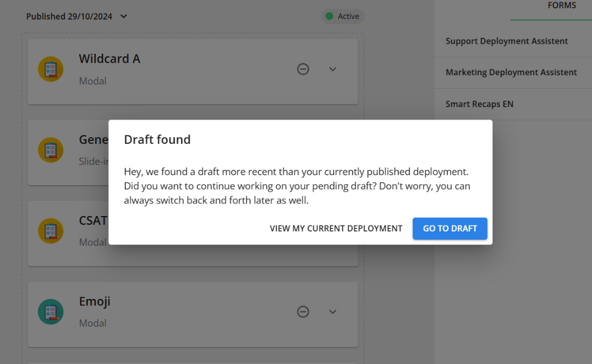
Task: Select the CSAT form icon
Action: (51, 231)
